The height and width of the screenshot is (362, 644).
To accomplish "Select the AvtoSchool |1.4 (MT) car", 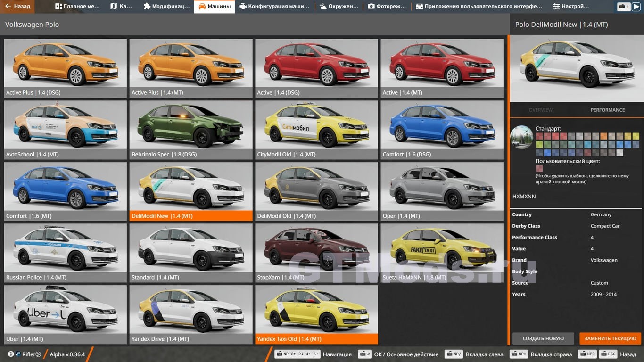I will tap(66, 130).
